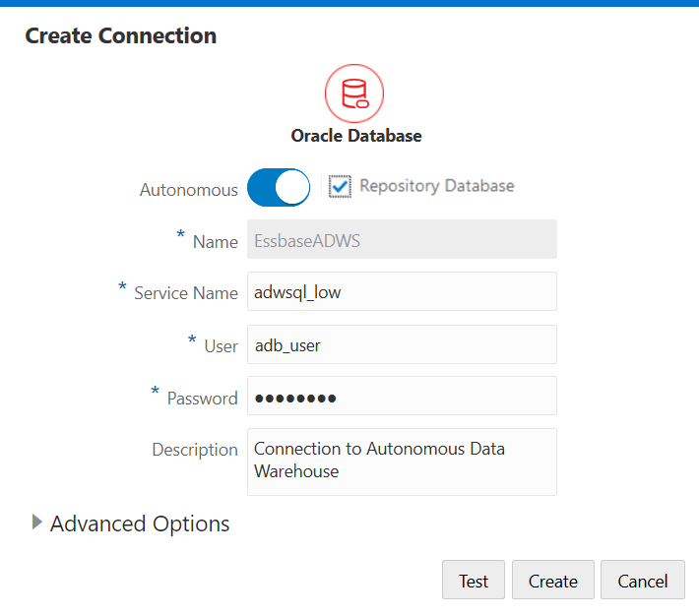The image size is (699, 616).
Task: Cancel the connection dialog
Action: (642, 580)
